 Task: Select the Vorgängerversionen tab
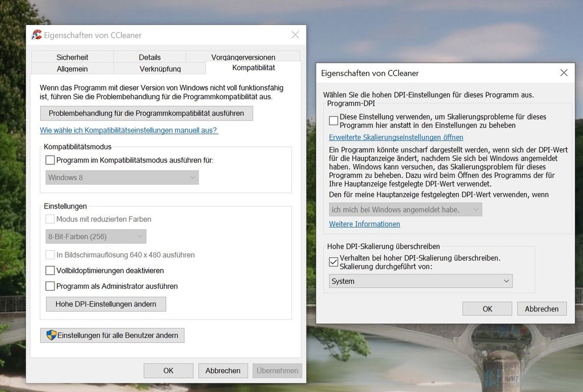(243, 57)
